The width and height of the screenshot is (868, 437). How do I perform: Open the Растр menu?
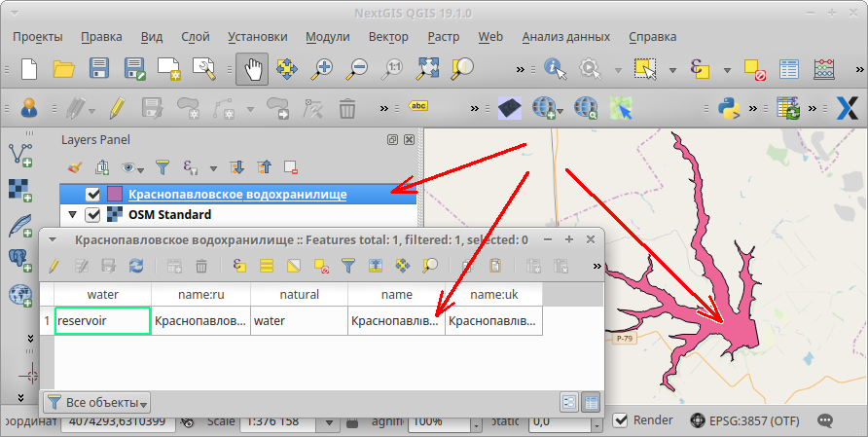pos(444,37)
